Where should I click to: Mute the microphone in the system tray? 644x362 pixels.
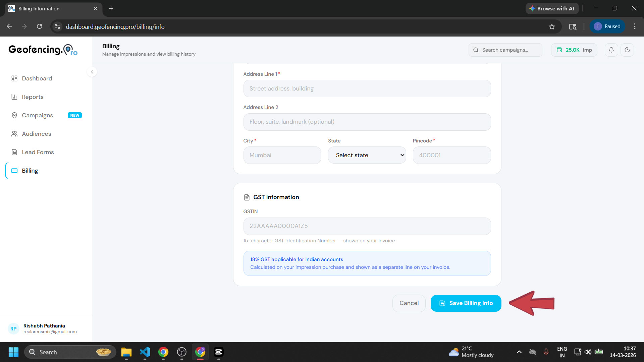[x=546, y=352]
